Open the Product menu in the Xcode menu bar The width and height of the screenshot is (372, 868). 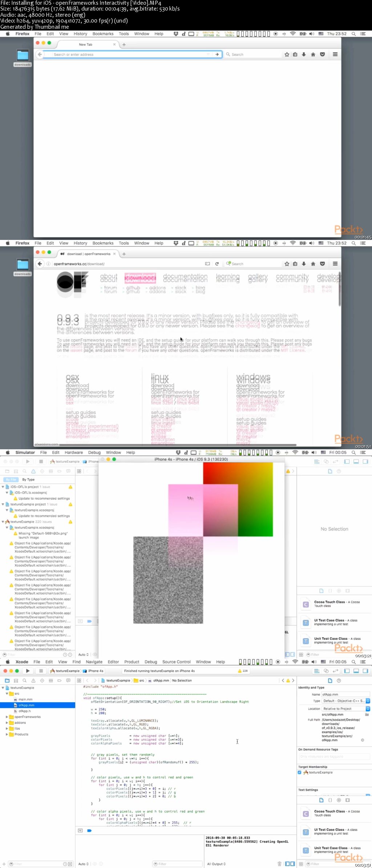tap(132, 662)
